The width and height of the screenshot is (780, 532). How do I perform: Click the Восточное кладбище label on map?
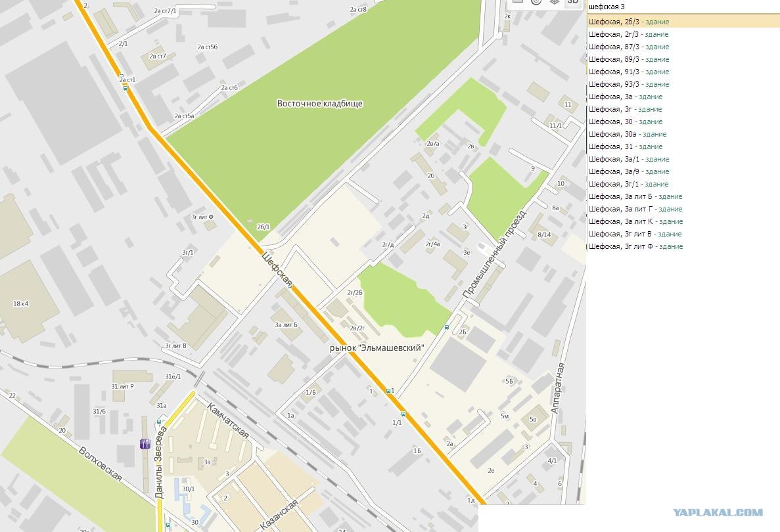coord(320,103)
